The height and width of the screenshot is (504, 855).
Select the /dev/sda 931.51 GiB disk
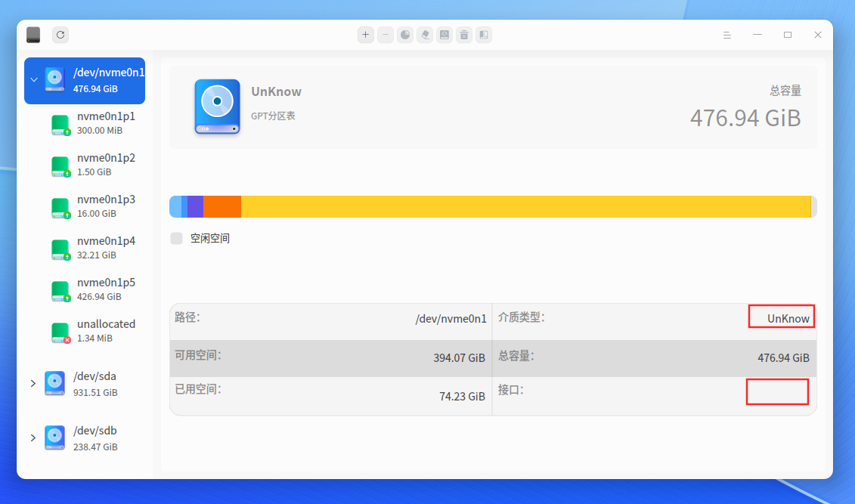(85, 384)
